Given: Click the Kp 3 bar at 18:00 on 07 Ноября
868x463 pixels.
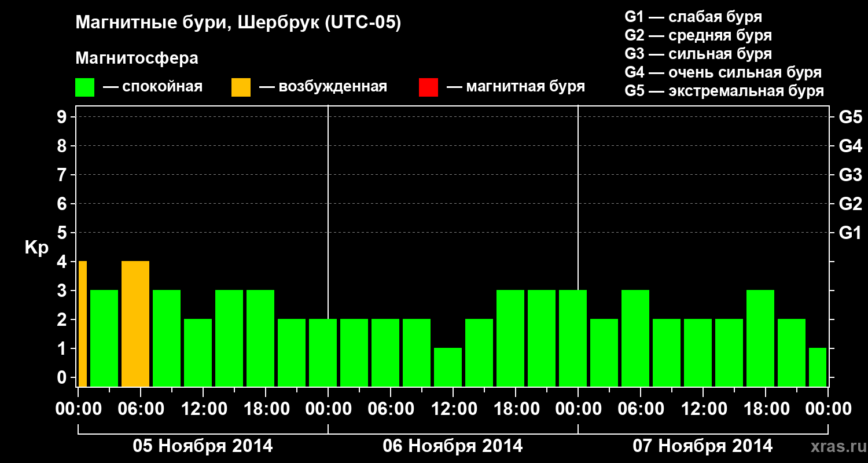Looking at the screenshot, I should point(760,338).
